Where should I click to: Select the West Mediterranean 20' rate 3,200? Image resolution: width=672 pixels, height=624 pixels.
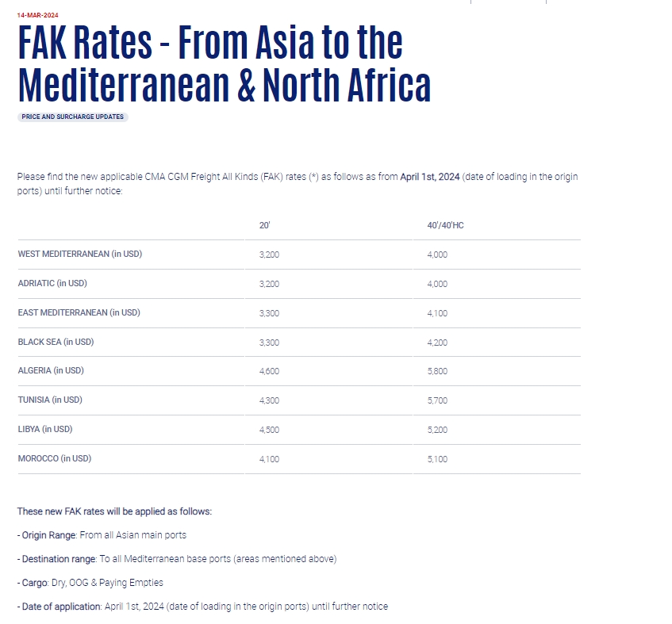click(x=269, y=255)
